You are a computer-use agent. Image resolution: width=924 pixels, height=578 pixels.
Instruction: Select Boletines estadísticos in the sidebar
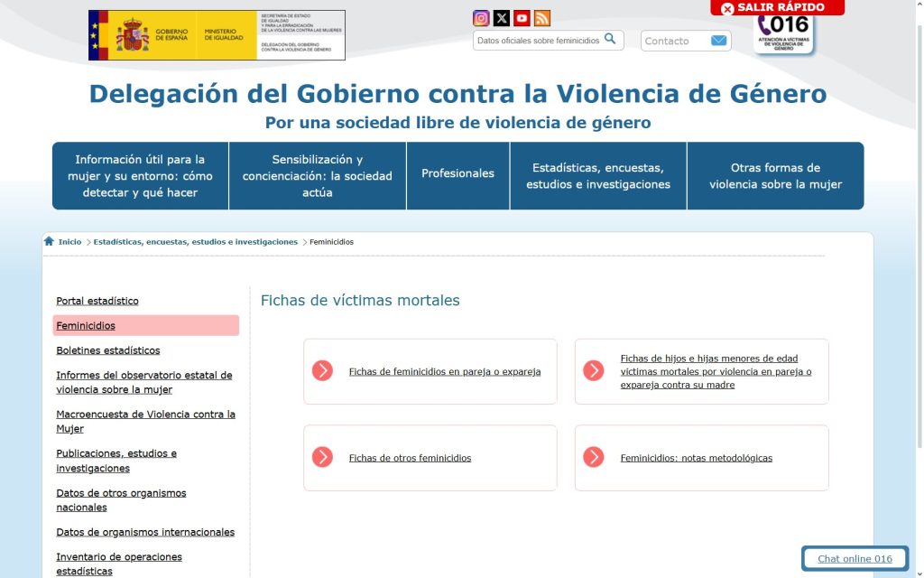(x=107, y=350)
